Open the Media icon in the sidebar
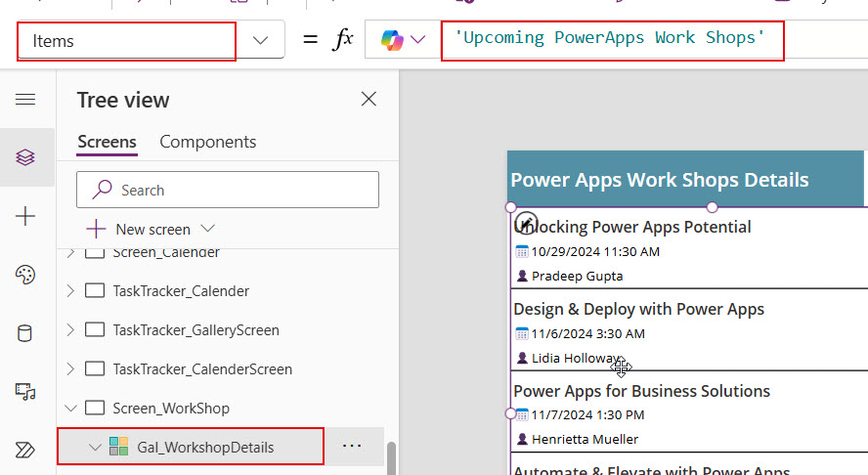The height and width of the screenshot is (475, 868). point(25,391)
